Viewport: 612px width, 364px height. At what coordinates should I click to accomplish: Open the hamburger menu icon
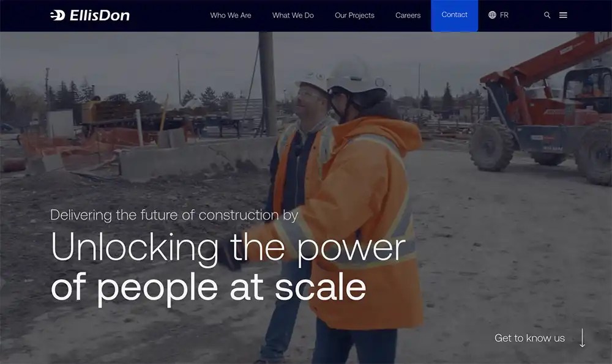tap(563, 15)
